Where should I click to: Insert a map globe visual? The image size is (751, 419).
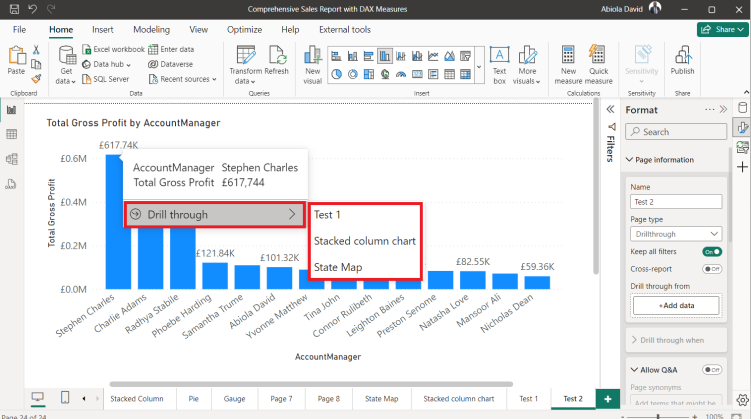click(385, 74)
